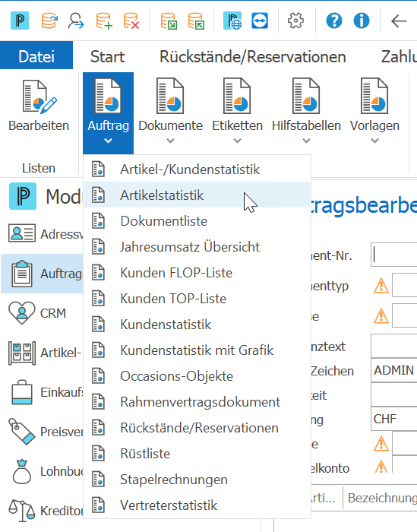This screenshot has height=532, width=417.
Task: Expand the Vorlagen lists dropdown
Action: pos(374,111)
